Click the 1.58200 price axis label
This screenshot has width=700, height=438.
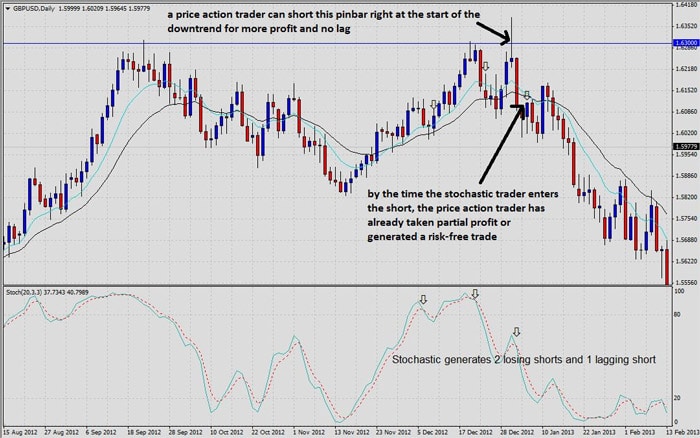pyautogui.click(x=687, y=197)
